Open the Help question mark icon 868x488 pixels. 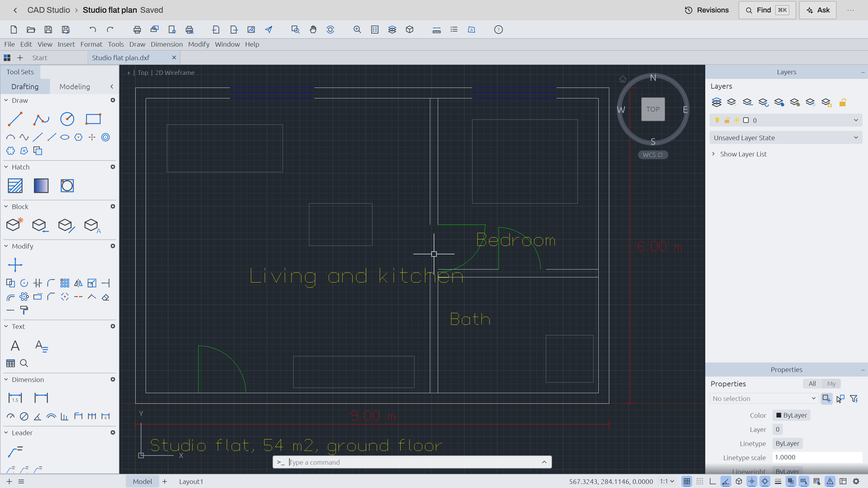point(498,30)
